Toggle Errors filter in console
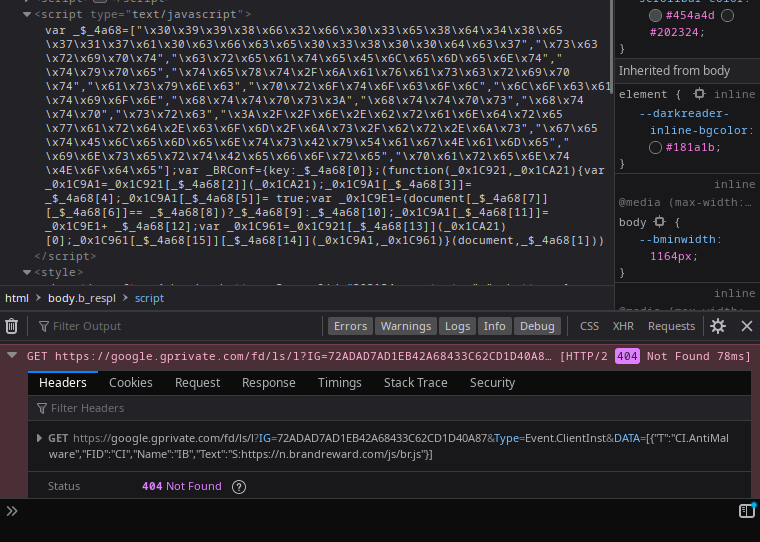Screen dimensions: 760x542 pyautogui.click(x=350, y=326)
